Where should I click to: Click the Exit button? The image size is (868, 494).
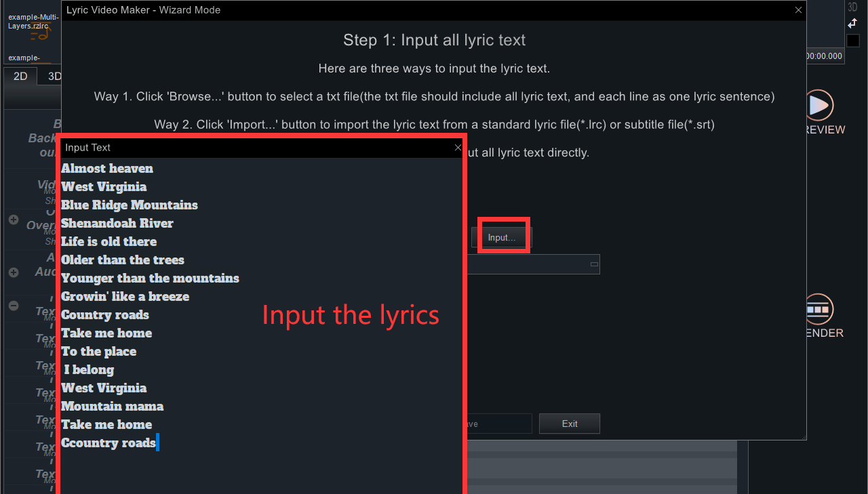(570, 424)
